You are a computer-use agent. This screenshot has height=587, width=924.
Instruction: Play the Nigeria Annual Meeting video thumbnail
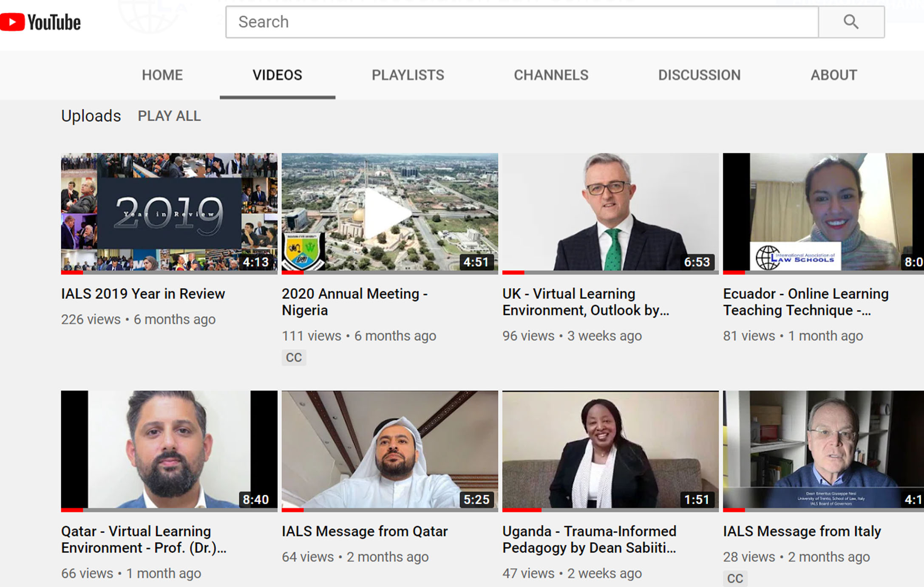click(390, 213)
